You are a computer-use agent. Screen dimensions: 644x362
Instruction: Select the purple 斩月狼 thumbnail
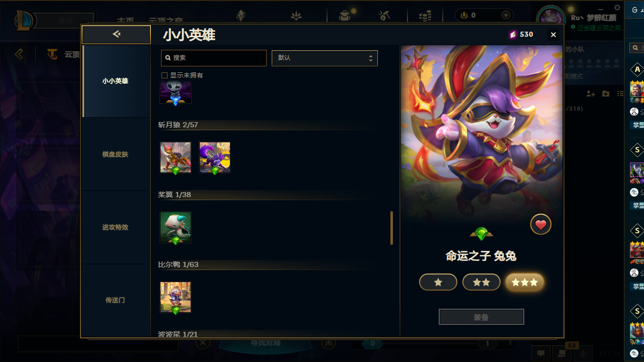215,157
